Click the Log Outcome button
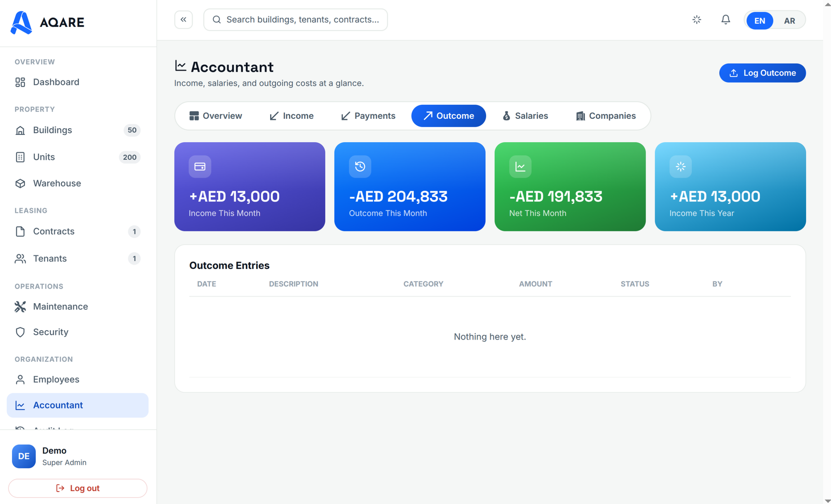Screen dimensions: 831x504 click(762, 73)
